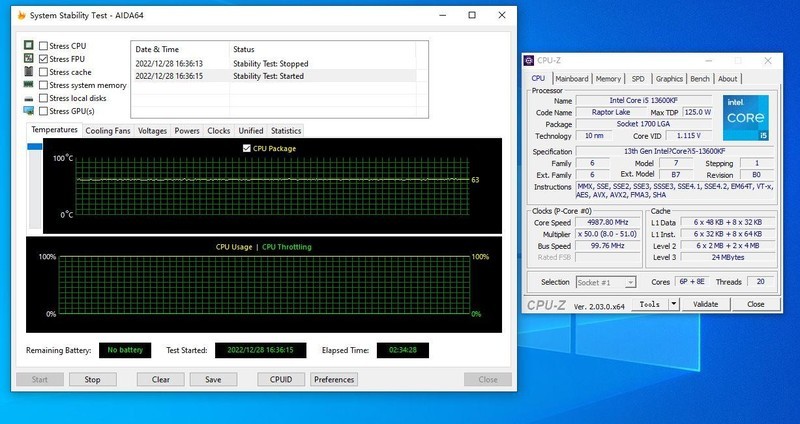Click the Stop button in AIDA64
The image size is (800, 424).
(92, 380)
